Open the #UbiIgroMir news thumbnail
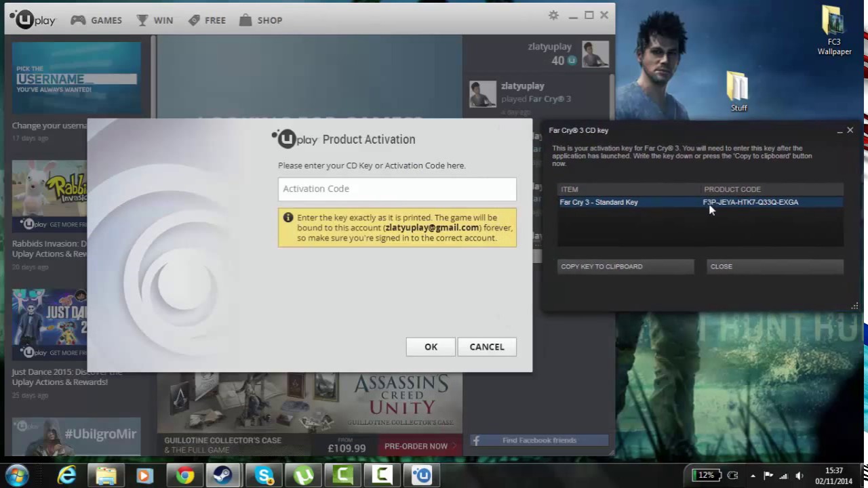 76,436
